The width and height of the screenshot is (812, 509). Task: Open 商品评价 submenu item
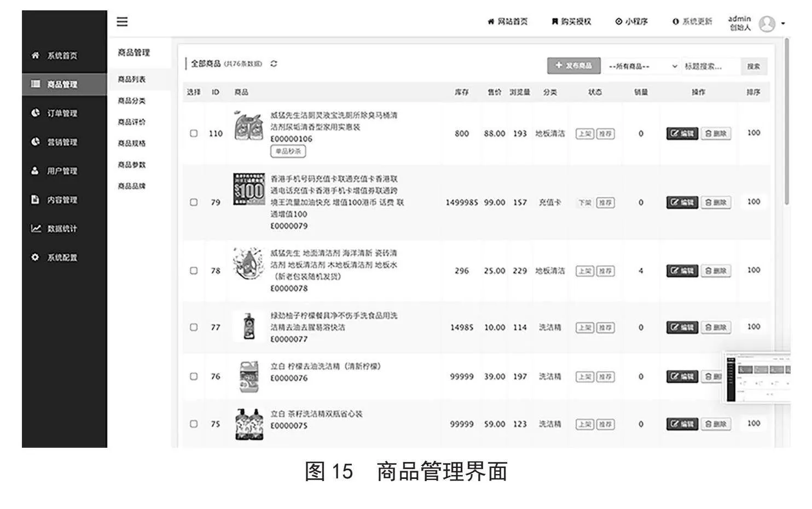[x=132, y=122]
